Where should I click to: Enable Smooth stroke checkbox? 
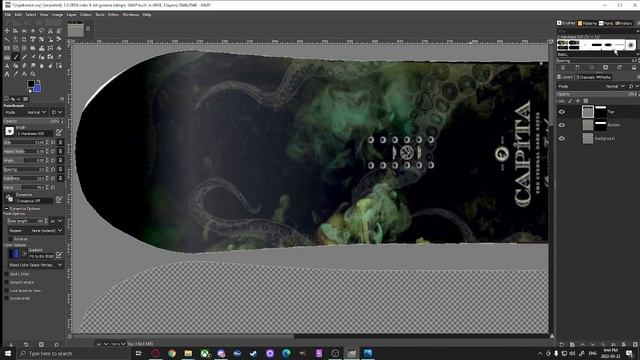pyautogui.click(x=6, y=282)
